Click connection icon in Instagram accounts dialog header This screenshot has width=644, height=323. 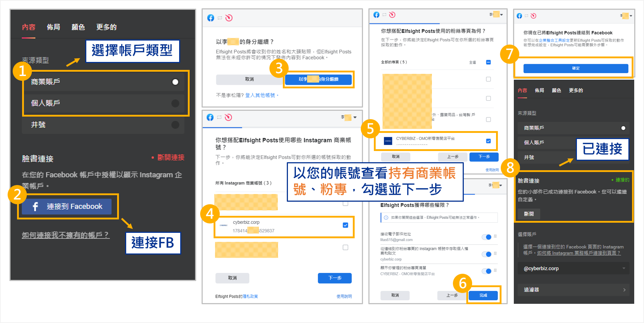point(219,117)
